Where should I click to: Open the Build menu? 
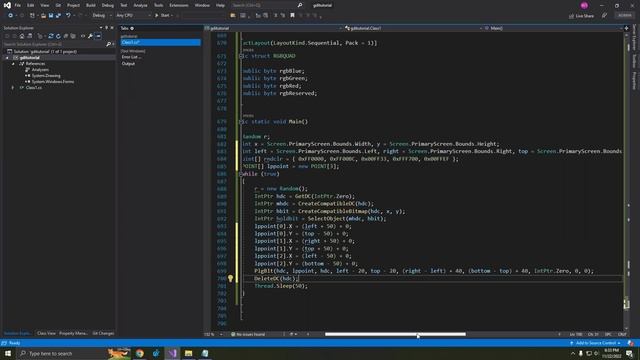tap(91, 5)
